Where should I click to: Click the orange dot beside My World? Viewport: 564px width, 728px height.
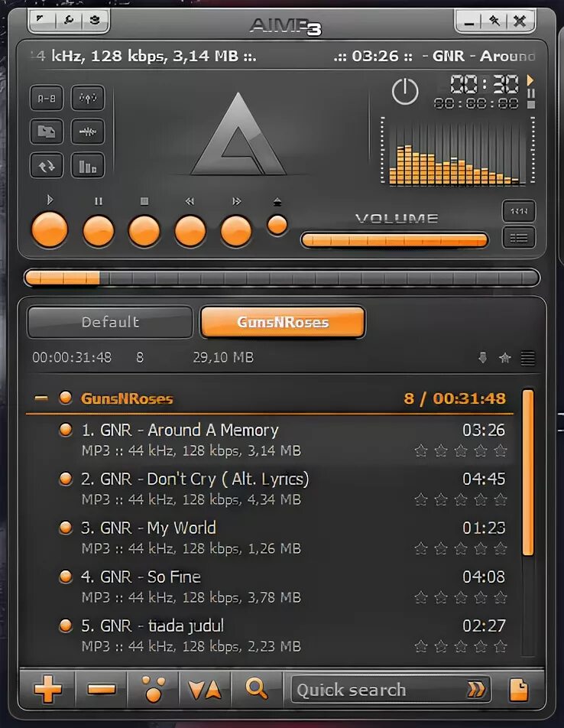click(x=66, y=528)
